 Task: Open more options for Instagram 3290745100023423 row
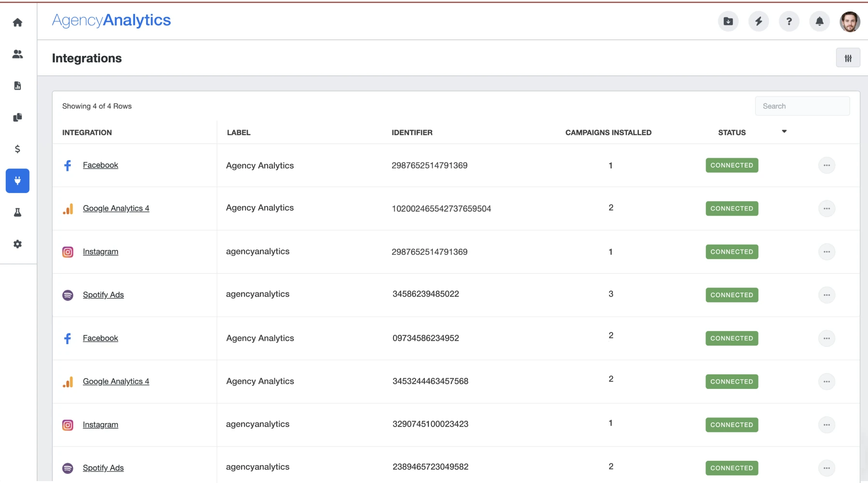[x=827, y=425]
